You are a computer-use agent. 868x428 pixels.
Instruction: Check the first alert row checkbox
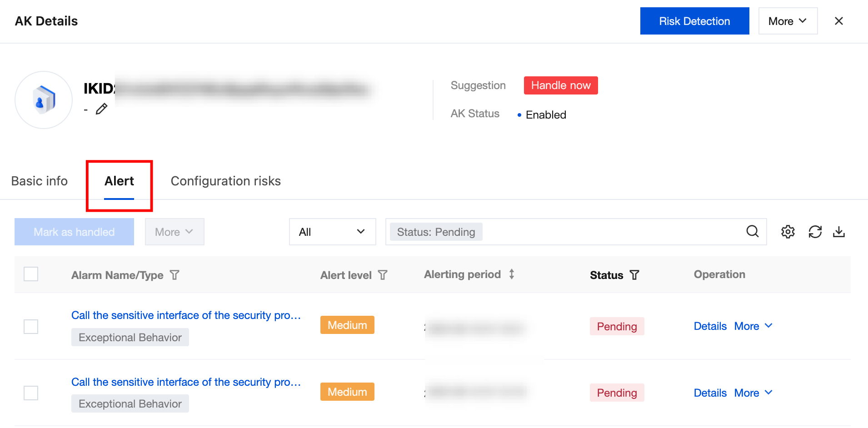(x=31, y=326)
